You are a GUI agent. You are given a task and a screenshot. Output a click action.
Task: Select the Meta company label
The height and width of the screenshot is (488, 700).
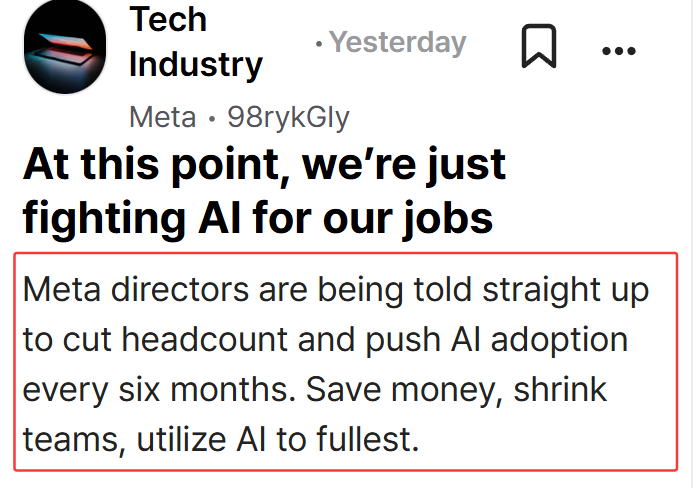coord(162,117)
